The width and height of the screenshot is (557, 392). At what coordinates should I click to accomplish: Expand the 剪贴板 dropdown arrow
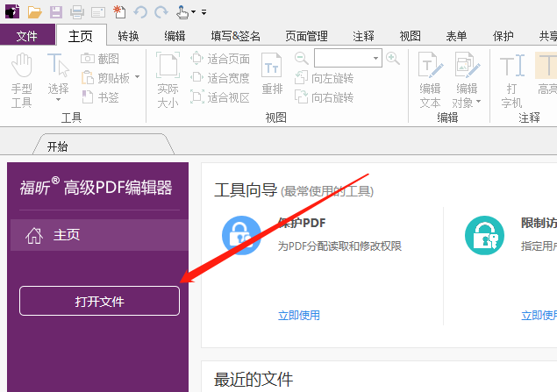pos(137,77)
